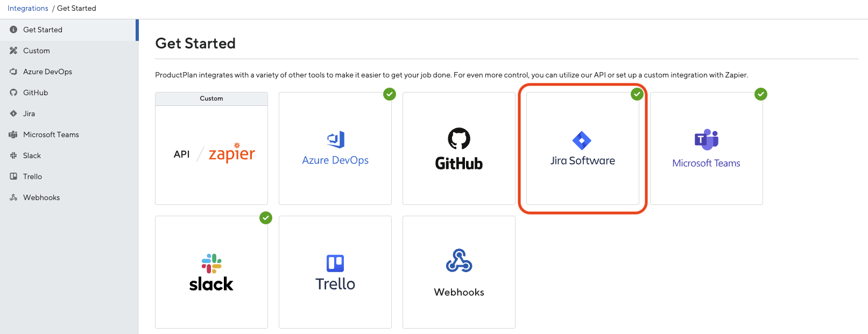Click the Microsoft Teams card label

pos(707,163)
